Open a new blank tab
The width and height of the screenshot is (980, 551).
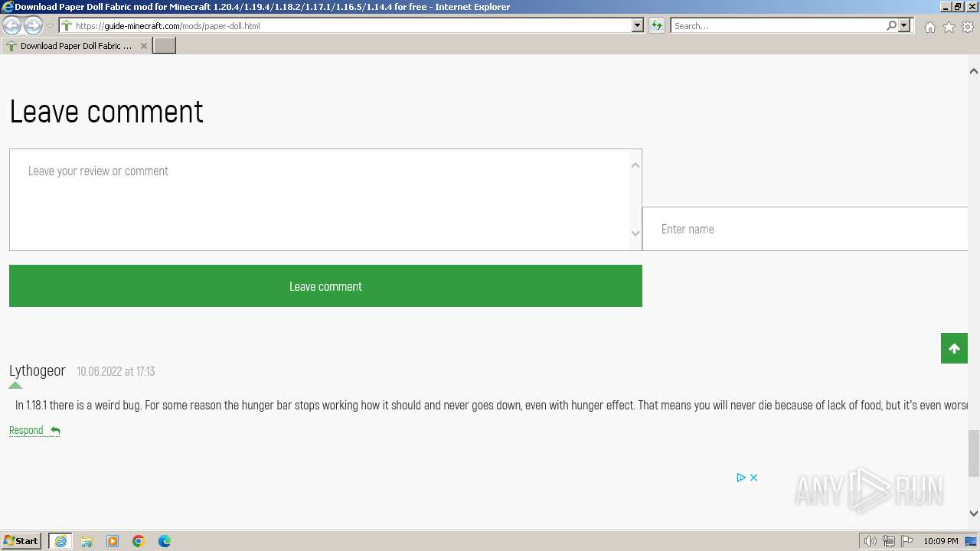pos(165,46)
